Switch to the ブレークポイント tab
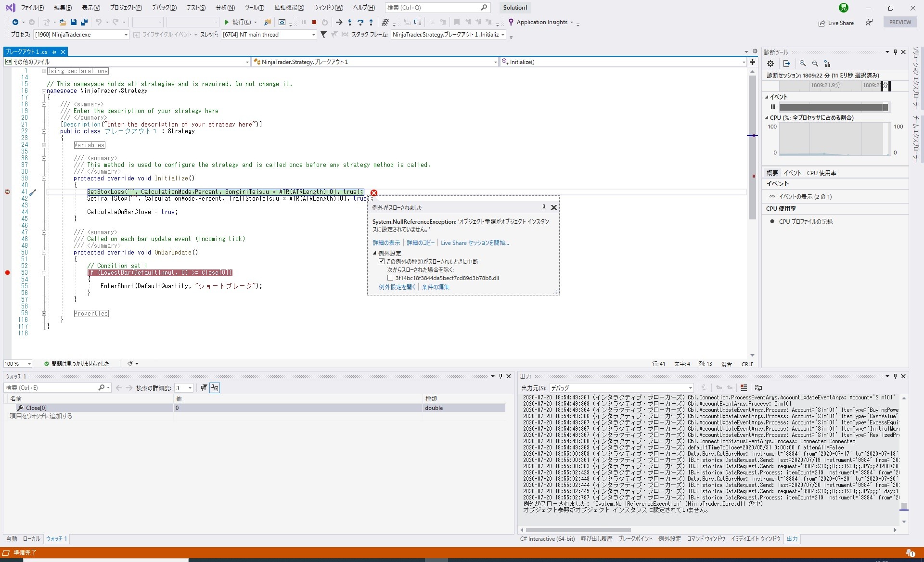 [635, 539]
